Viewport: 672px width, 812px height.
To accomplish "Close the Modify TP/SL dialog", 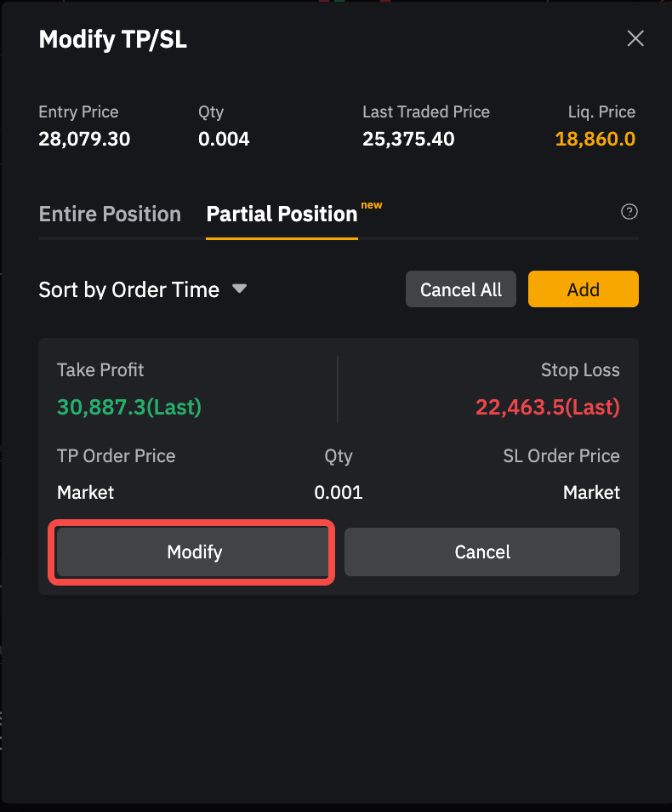I will [635, 38].
